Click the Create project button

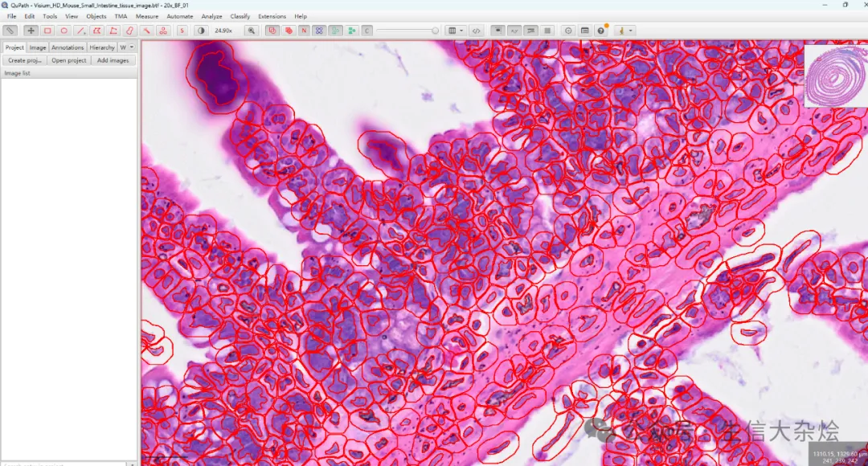(25, 60)
